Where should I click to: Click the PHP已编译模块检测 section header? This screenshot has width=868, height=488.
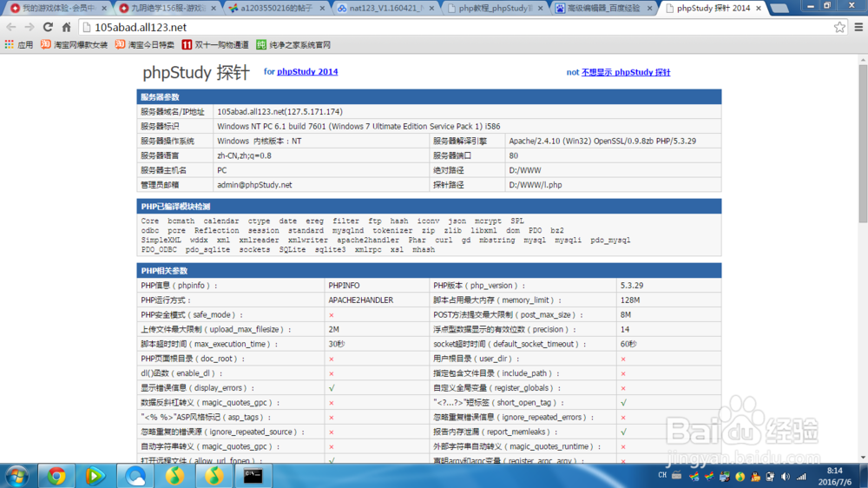tap(429, 207)
